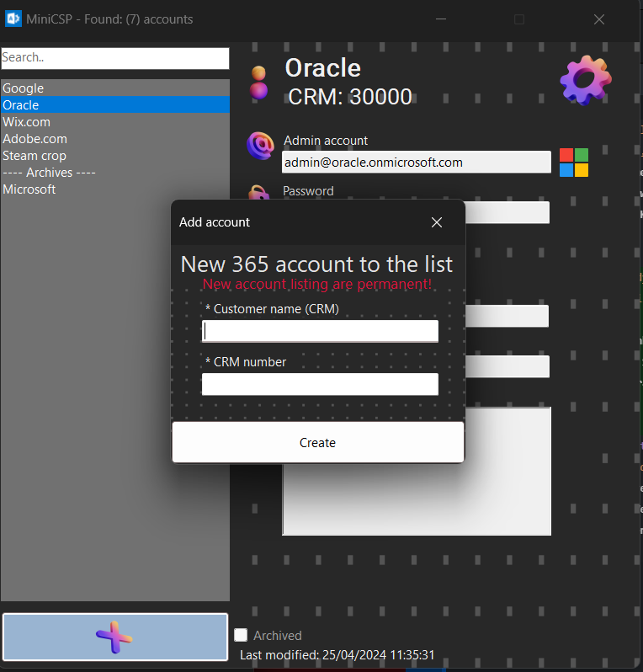Click the Oracle heading title
643x672 pixels.
323,67
